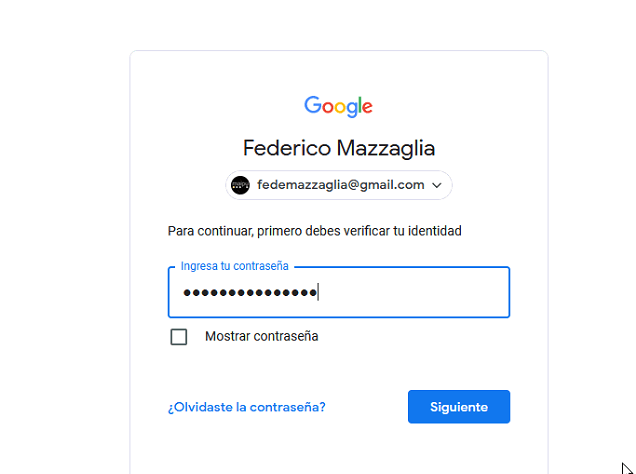Click the masked password dots
636x474 pixels.
click(x=249, y=292)
